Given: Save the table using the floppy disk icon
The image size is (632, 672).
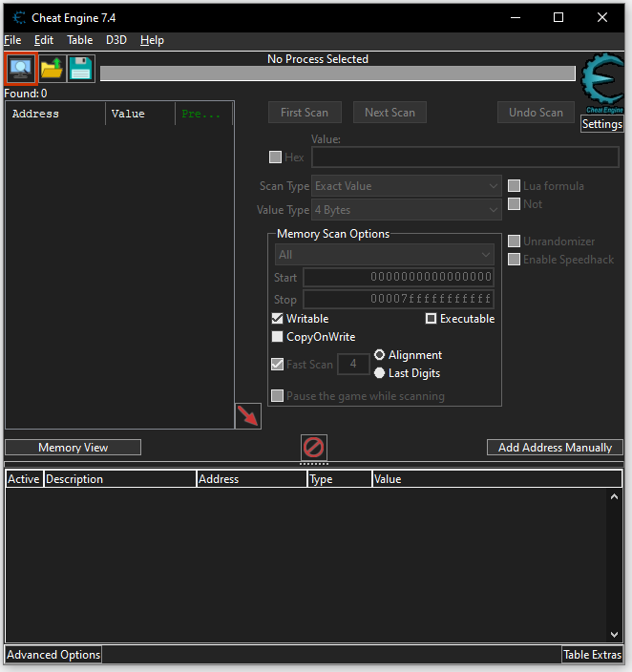Looking at the screenshot, I should [x=81, y=69].
